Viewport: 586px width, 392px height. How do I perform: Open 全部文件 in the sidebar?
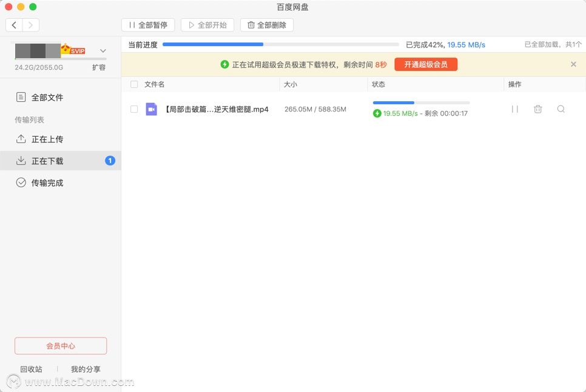coord(61,98)
